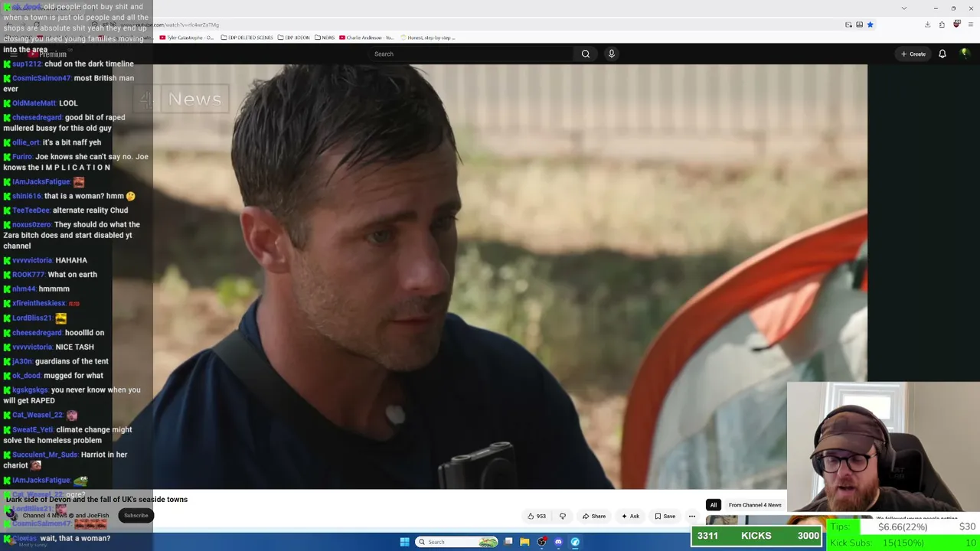This screenshot has height=551, width=980.
Task: Click username jA30n in chat
Action: (x=22, y=361)
